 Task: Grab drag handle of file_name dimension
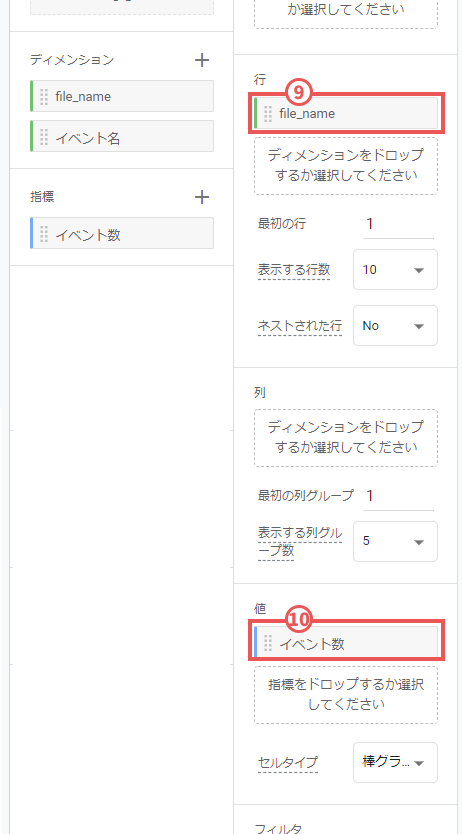pyautogui.click(x=44, y=96)
